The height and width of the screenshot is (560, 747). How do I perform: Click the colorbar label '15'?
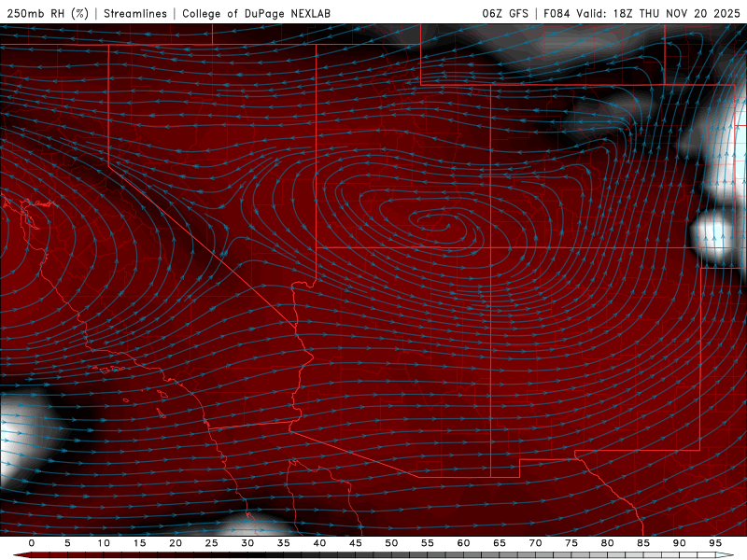[139, 543]
